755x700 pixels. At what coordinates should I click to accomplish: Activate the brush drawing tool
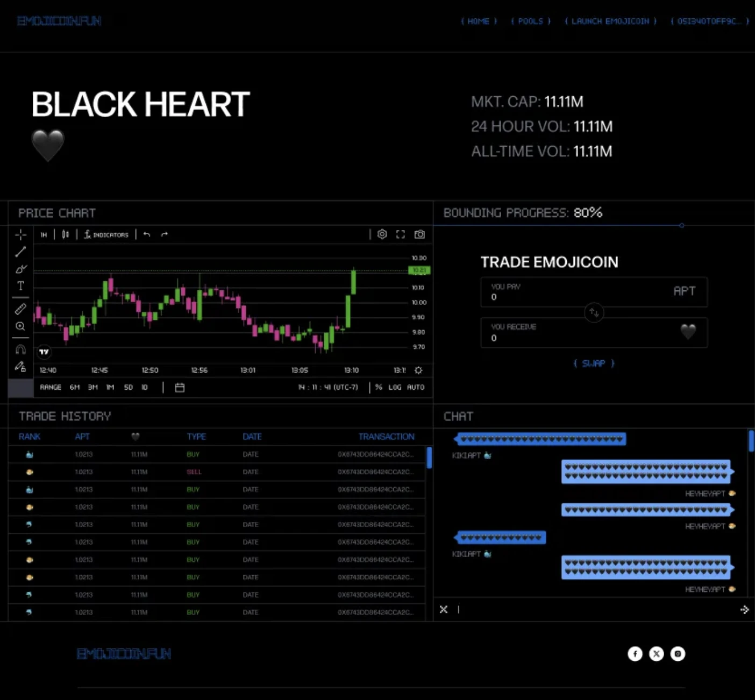click(20, 269)
